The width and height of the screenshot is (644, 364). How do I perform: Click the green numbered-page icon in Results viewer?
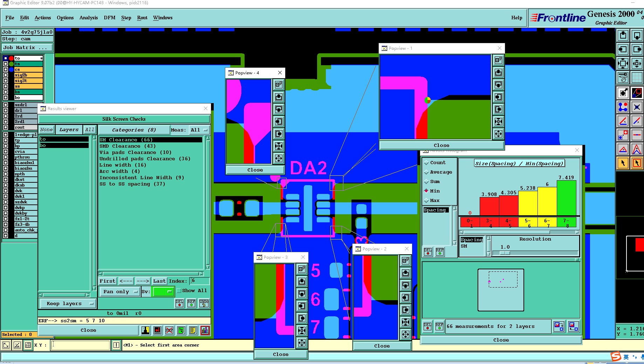coord(181,330)
